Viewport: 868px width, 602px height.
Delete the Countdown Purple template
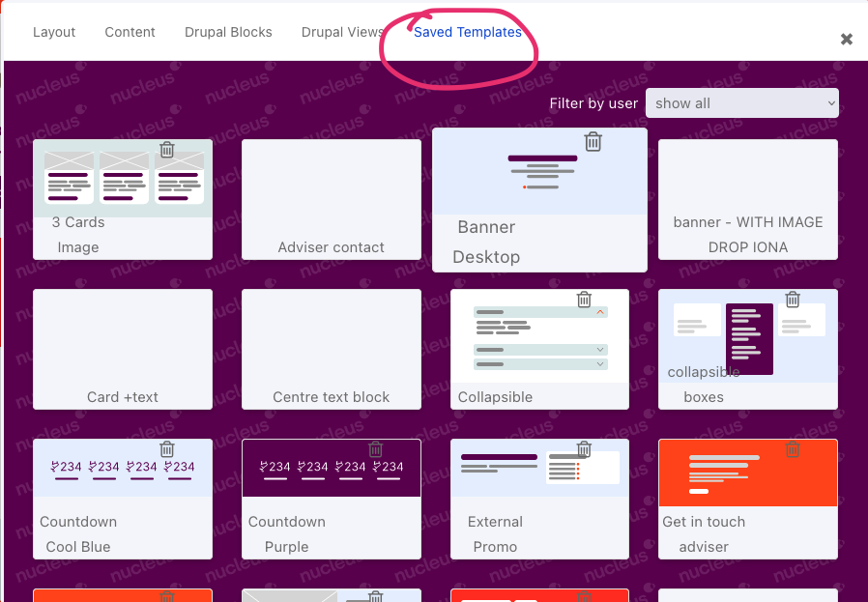point(376,448)
